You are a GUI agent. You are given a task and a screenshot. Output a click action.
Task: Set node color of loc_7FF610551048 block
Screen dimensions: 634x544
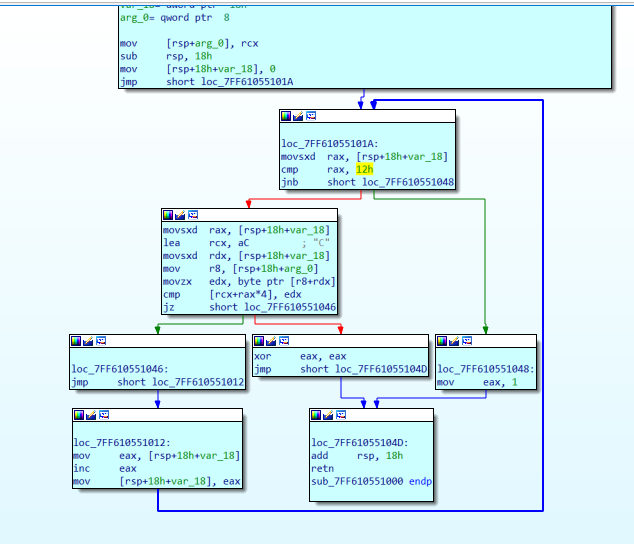(442, 341)
